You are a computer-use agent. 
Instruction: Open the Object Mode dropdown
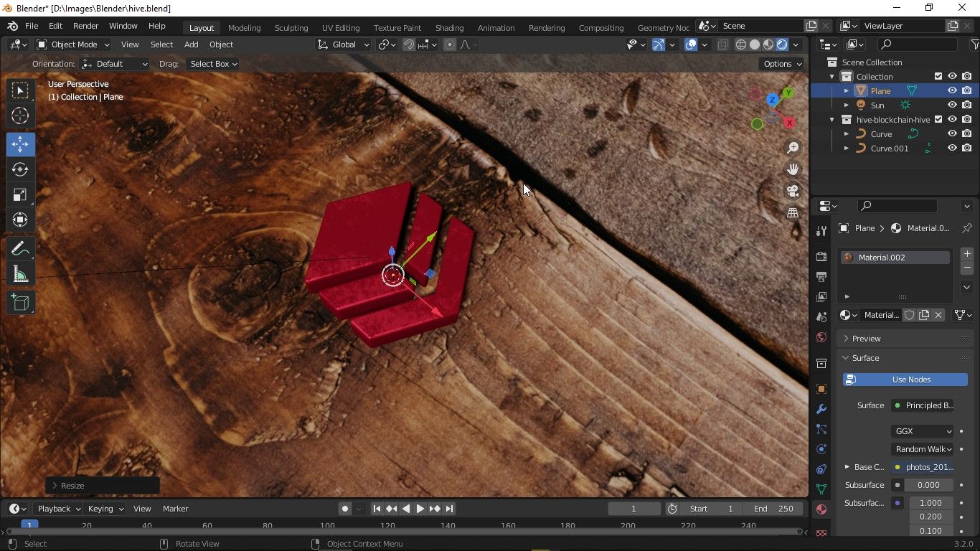(75, 44)
